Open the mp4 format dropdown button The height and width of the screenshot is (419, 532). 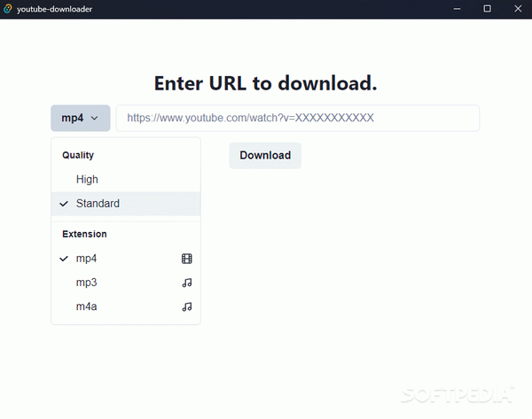[x=81, y=118]
